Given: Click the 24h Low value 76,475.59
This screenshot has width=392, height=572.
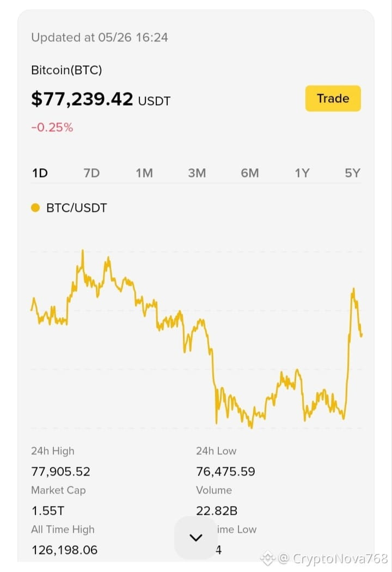Looking at the screenshot, I should click(226, 472).
